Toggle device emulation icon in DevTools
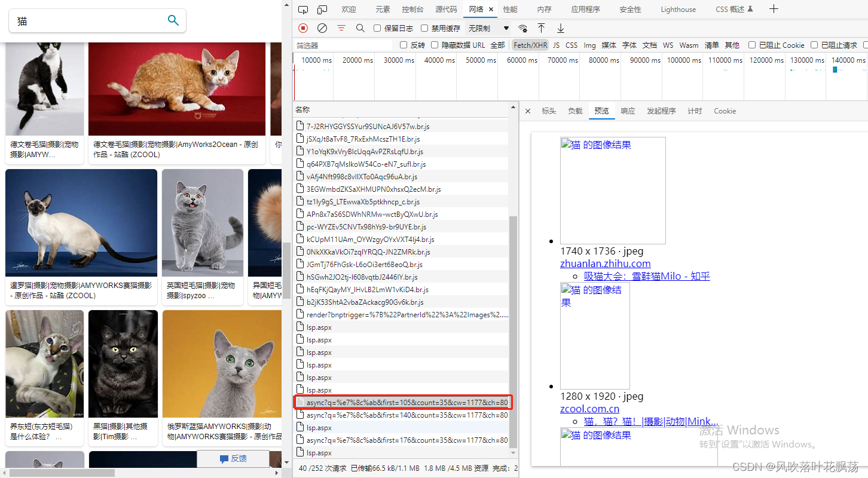868x478 pixels. pos(322,9)
